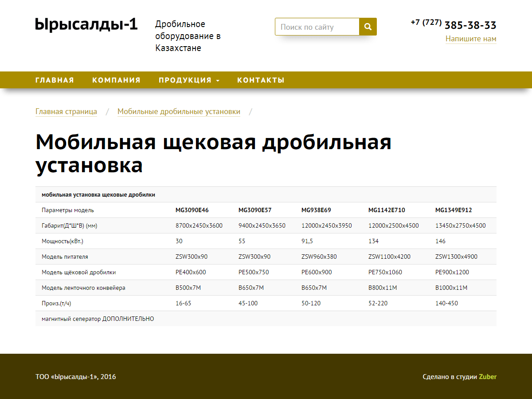This screenshot has width=532, height=399.
Task: Open the Мобильные дробильные установки breadcrumb
Action: click(x=179, y=112)
